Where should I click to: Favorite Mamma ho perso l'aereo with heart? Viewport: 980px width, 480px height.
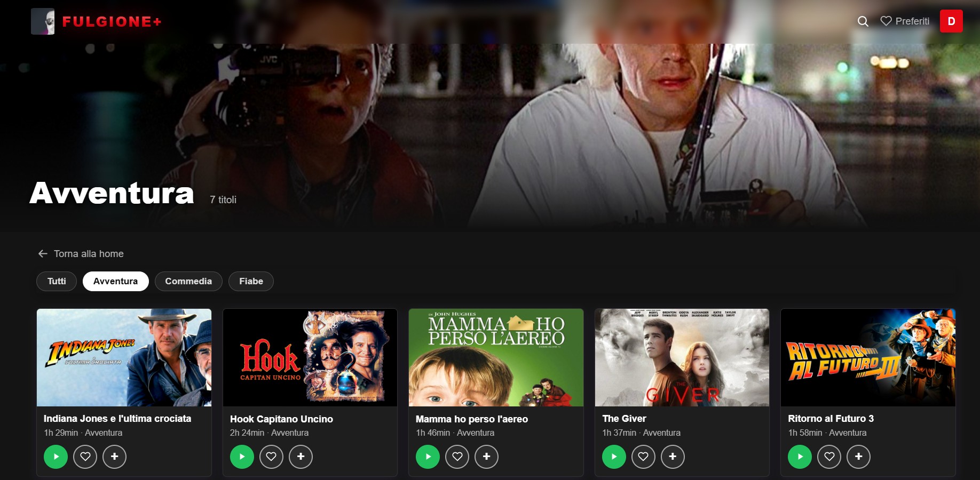(x=457, y=457)
